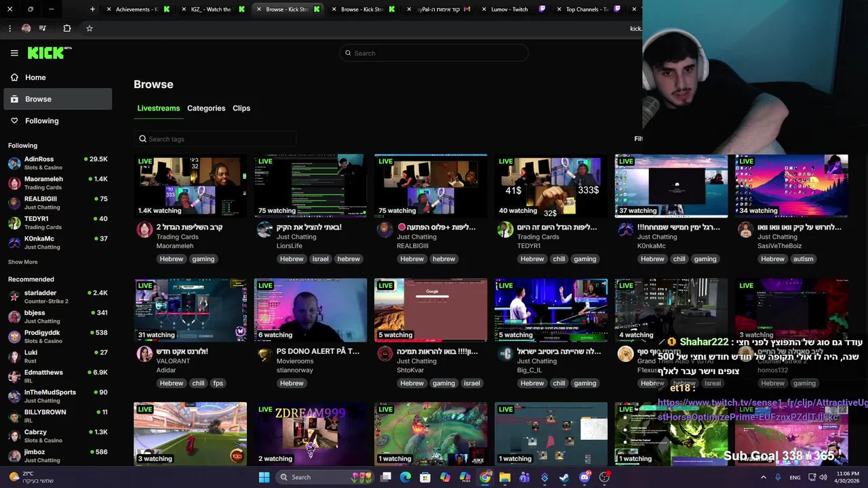Bookmark this page with the star icon
The width and height of the screenshot is (868, 488).
coord(90,28)
